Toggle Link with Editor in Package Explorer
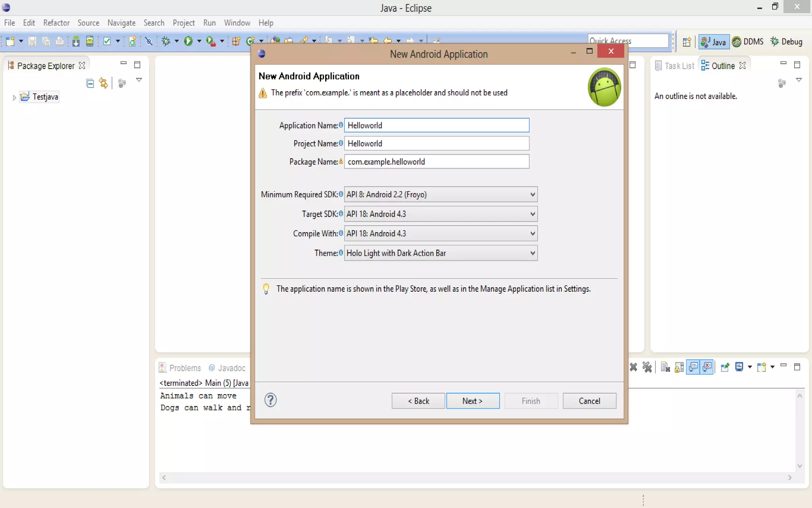The height and width of the screenshot is (508, 812). 103,83
